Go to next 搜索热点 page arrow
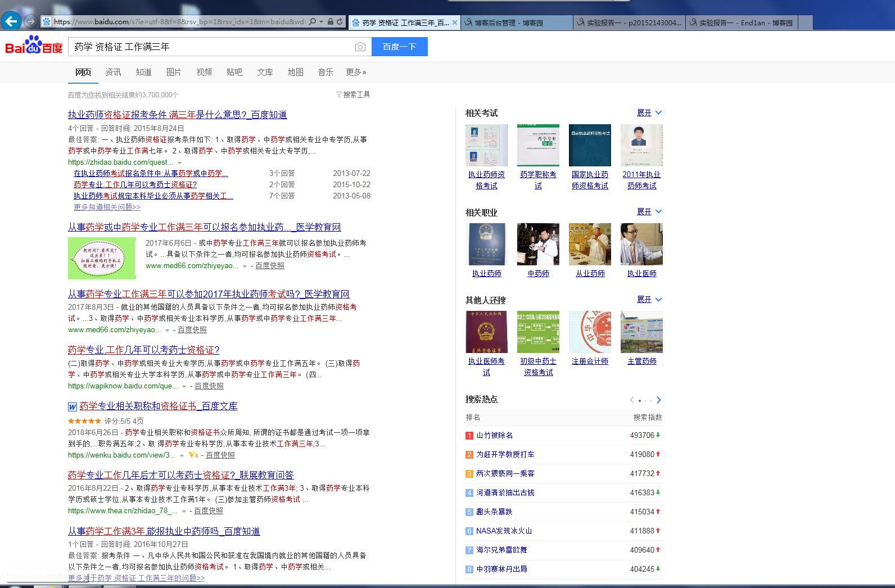This screenshot has width=895, height=588. click(659, 400)
